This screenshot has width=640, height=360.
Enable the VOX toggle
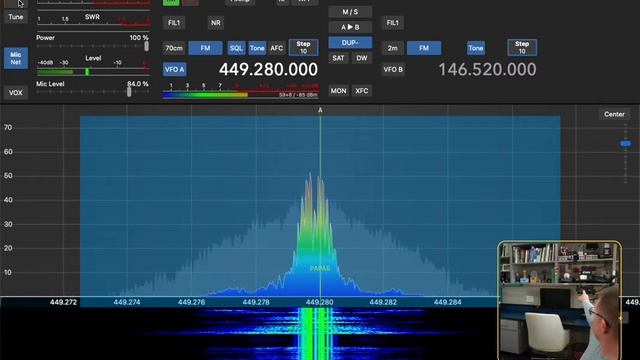(x=16, y=93)
